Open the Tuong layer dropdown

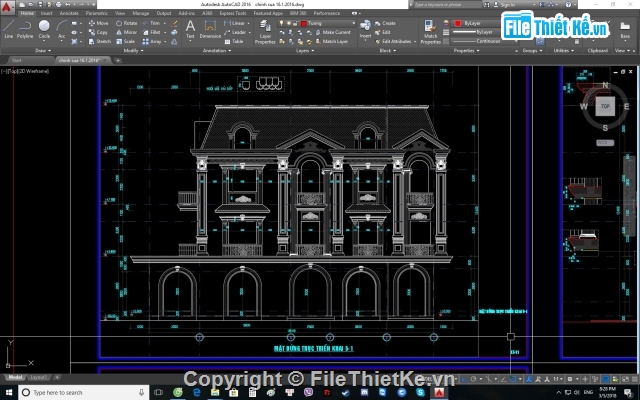[x=353, y=23]
